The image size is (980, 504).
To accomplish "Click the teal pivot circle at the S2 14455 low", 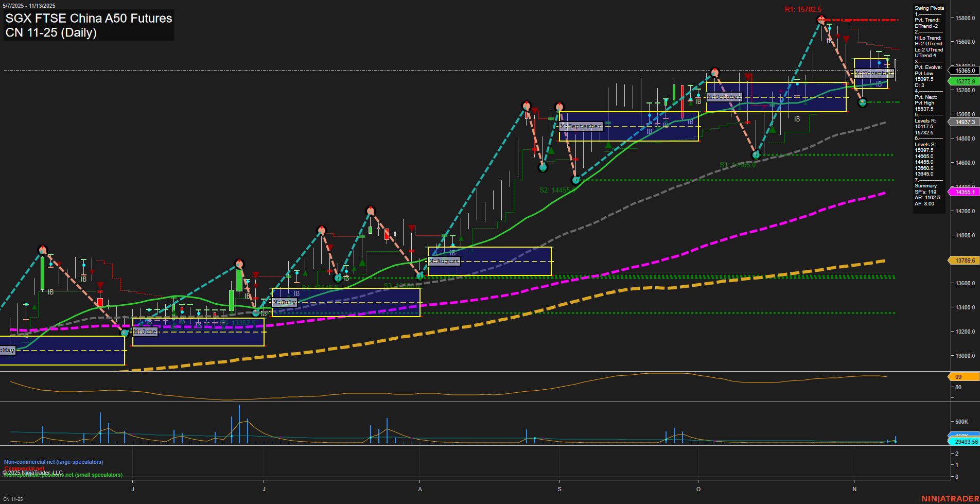I will click(576, 181).
